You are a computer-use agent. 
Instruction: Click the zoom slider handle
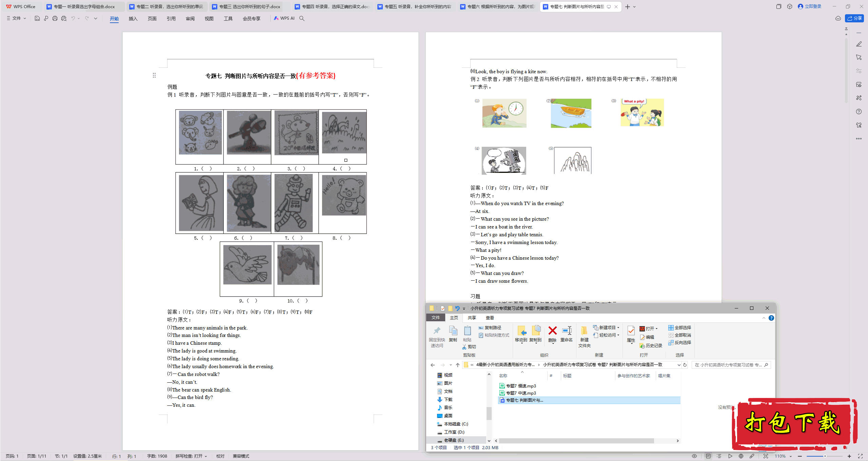[x=825, y=456]
